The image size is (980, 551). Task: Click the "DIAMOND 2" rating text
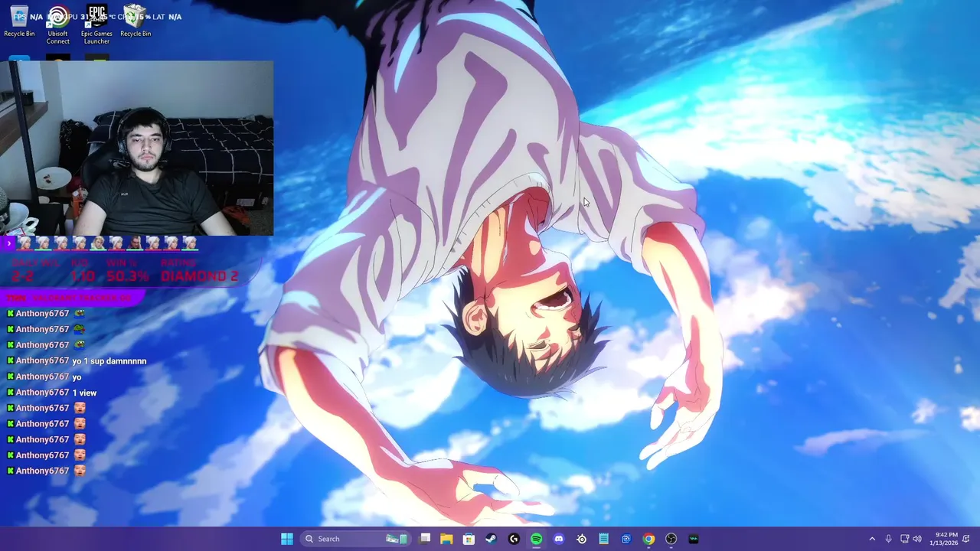point(199,276)
